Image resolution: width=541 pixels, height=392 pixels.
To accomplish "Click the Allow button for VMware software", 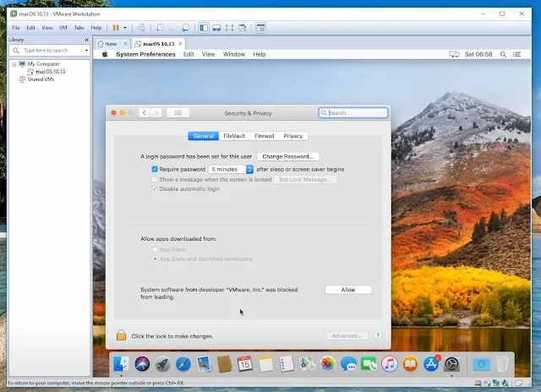I will tap(348, 290).
